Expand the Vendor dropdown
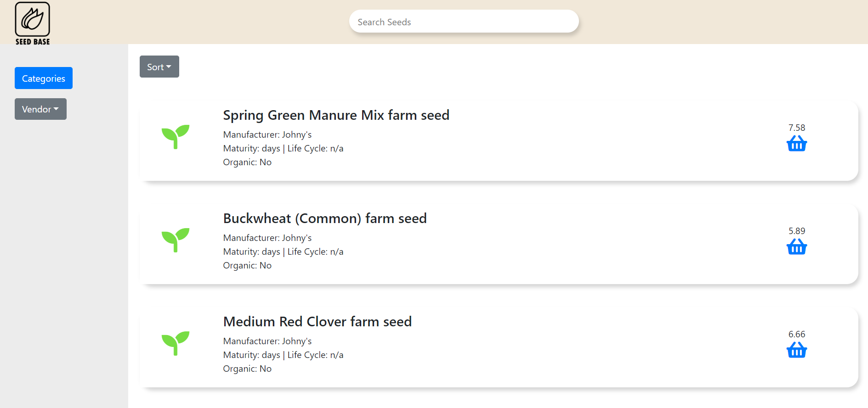The width and height of the screenshot is (868, 408). [x=40, y=109]
